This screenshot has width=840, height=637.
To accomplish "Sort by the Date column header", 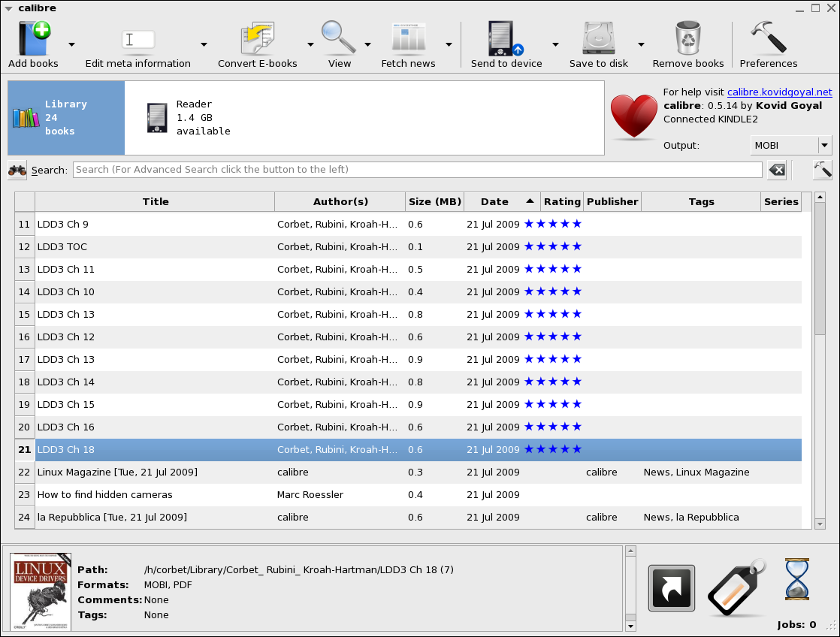I will (502, 201).
